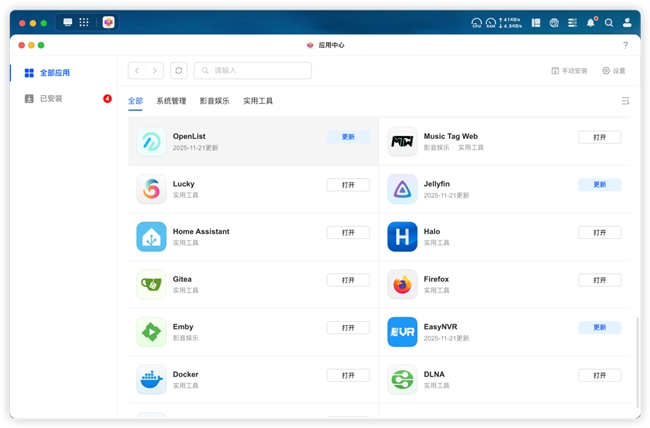
Task: Select 全部应用 in the sidebar
Action: point(63,73)
